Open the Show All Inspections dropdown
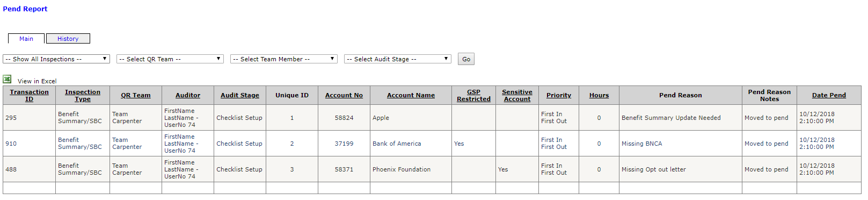The height and width of the screenshot is (200, 868). (x=56, y=59)
